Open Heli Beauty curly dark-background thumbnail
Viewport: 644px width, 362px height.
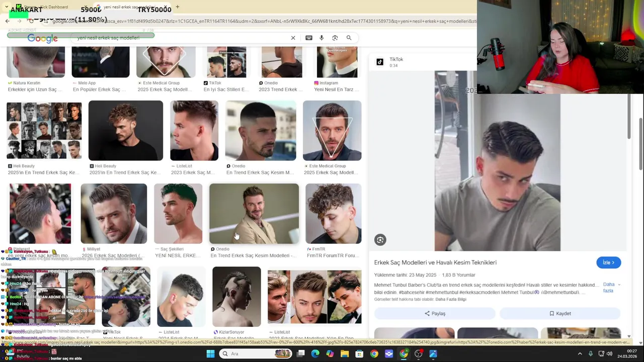tap(126, 131)
